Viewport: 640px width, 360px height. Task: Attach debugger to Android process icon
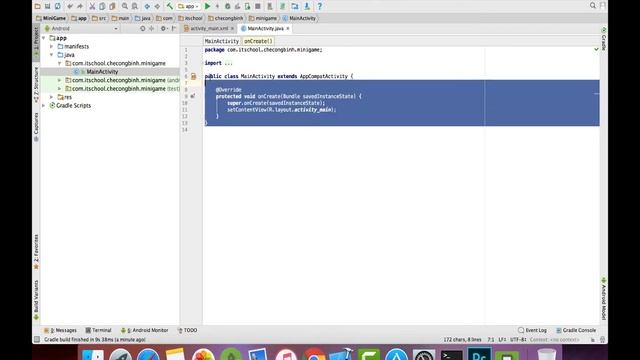tap(247, 6)
